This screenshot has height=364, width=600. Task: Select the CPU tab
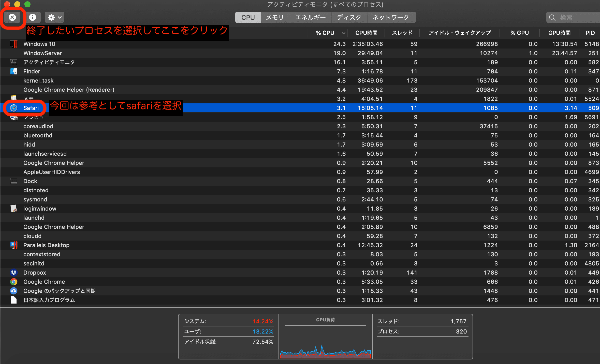pos(247,17)
